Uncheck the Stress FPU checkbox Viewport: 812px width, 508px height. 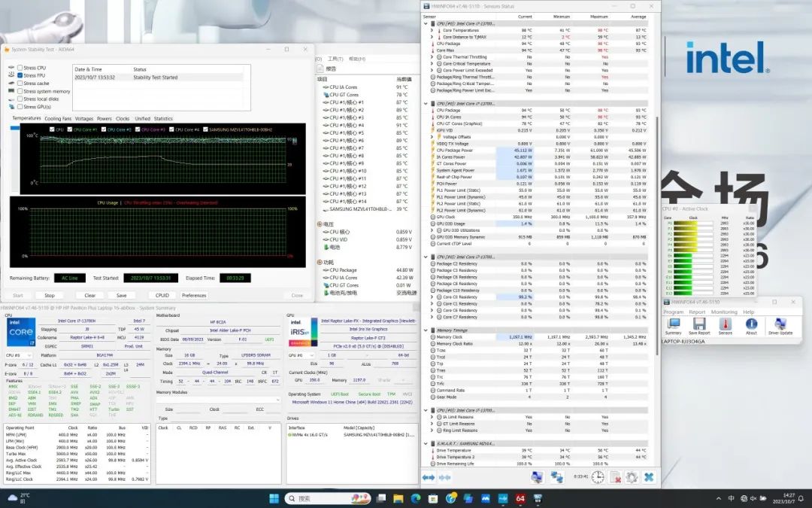coord(20,75)
